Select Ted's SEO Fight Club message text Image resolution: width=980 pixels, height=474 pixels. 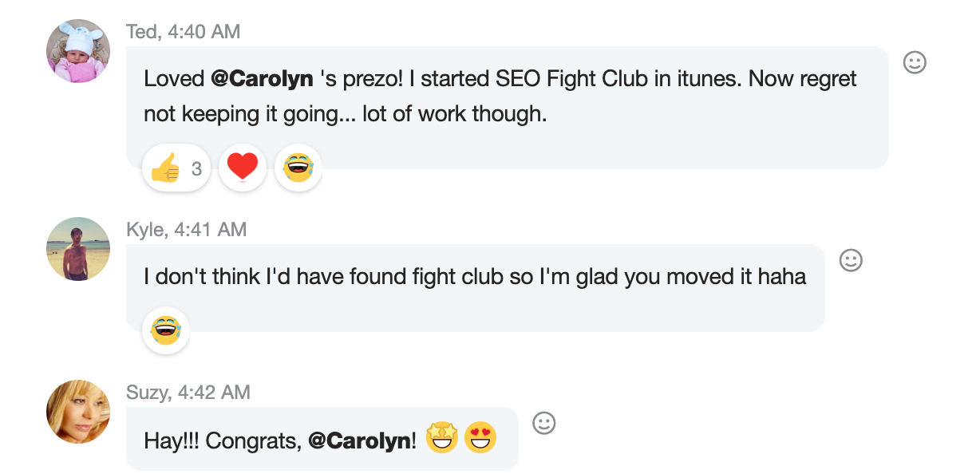pyautogui.click(x=500, y=96)
